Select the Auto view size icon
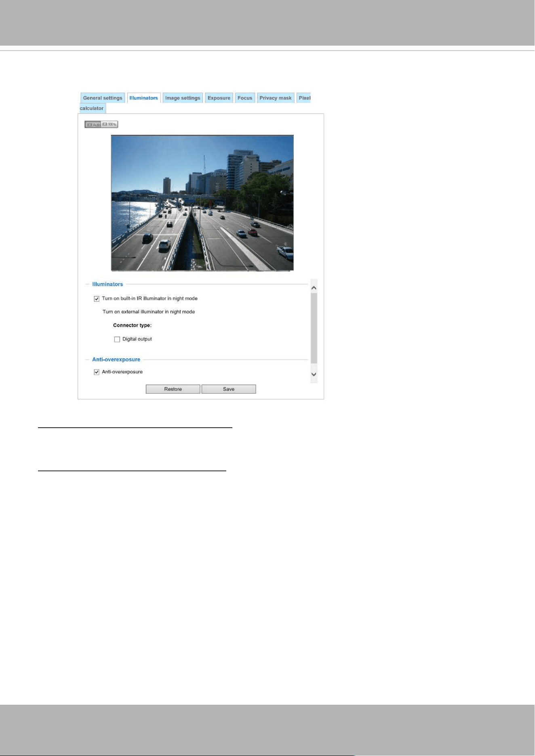 coord(93,124)
